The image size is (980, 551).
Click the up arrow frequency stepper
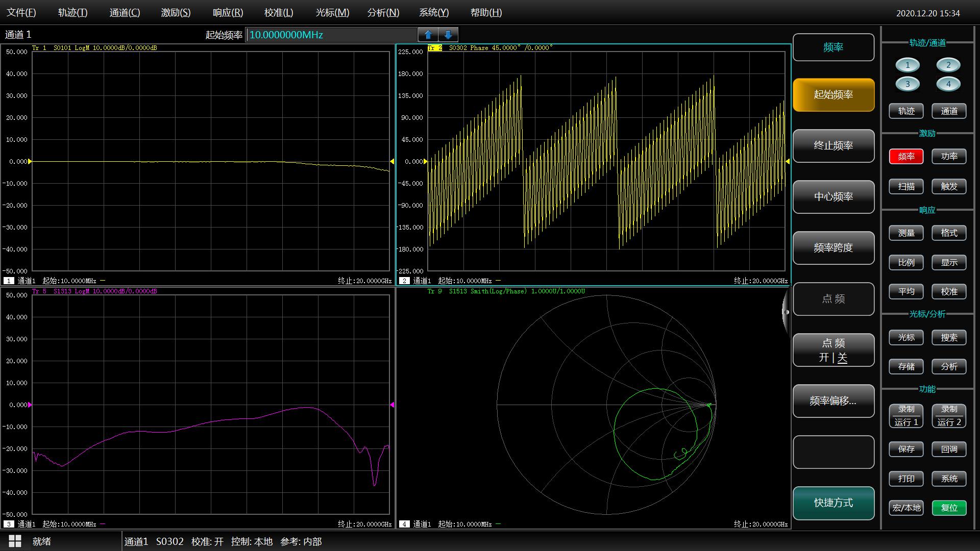[428, 35]
